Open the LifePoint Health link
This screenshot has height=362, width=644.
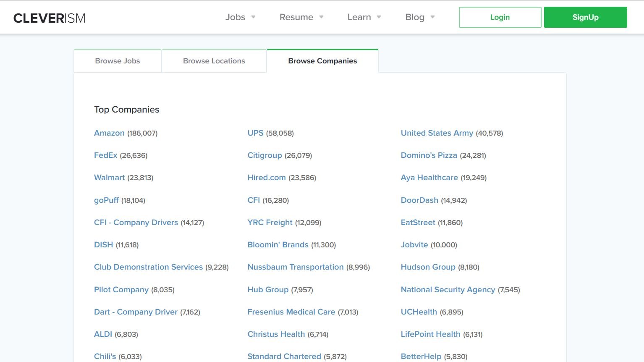tap(431, 334)
